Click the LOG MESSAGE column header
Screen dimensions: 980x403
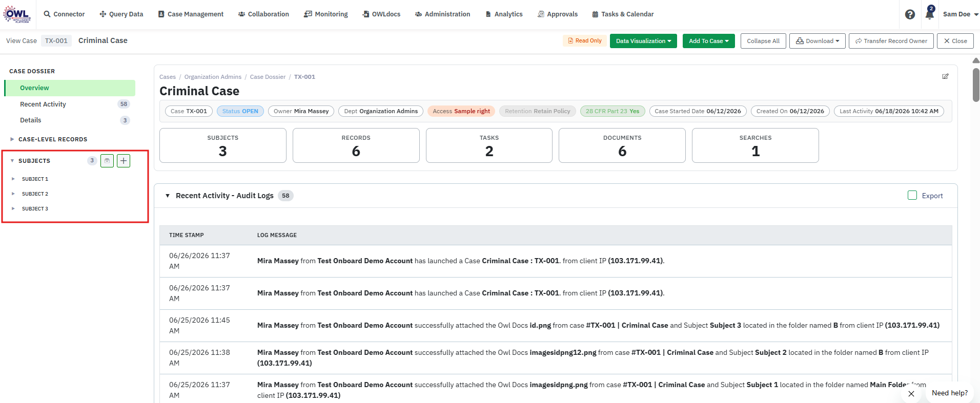pyautogui.click(x=277, y=235)
